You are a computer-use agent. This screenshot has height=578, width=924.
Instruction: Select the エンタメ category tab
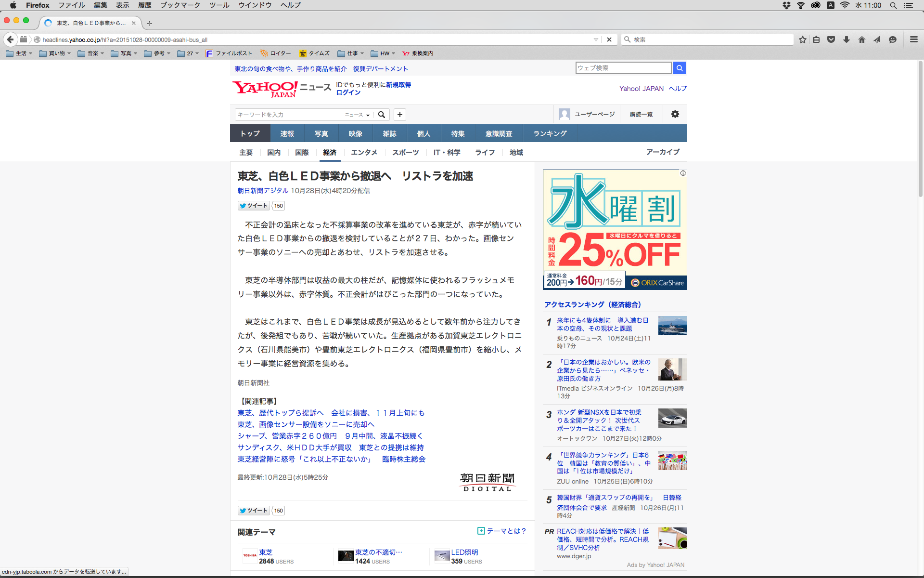tap(364, 152)
